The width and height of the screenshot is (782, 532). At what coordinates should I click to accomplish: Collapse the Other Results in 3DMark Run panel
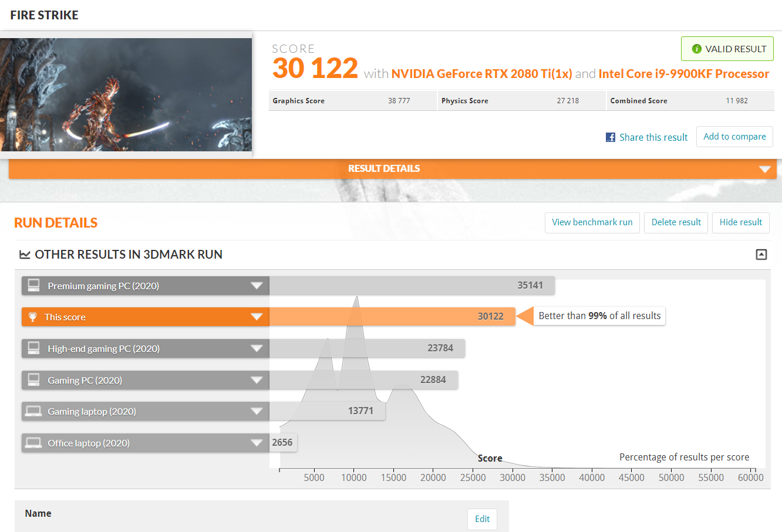pos(761,255)
